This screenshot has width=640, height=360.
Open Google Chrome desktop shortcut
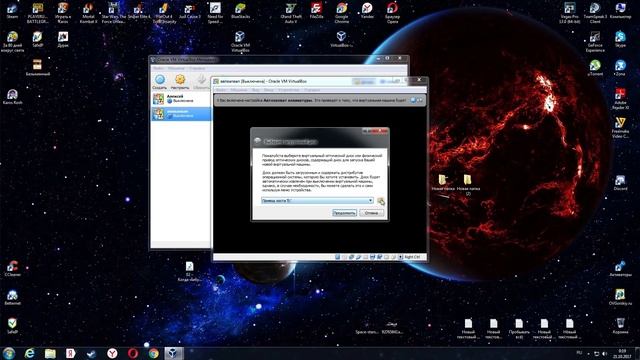[x=342, y=12]
